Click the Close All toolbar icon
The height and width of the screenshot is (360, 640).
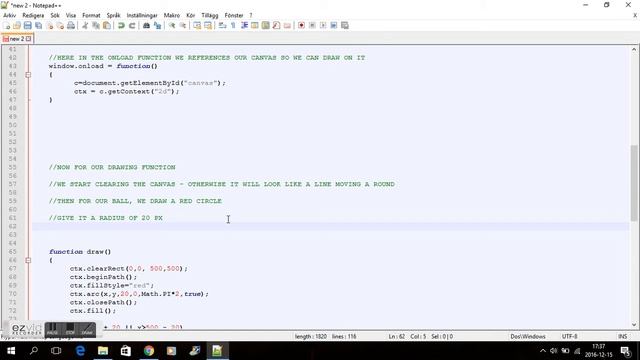click(x=60, y=25)
